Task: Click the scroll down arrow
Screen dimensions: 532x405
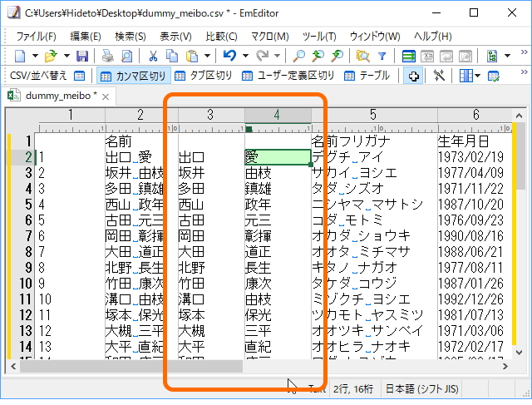Action: click(519, 353)
